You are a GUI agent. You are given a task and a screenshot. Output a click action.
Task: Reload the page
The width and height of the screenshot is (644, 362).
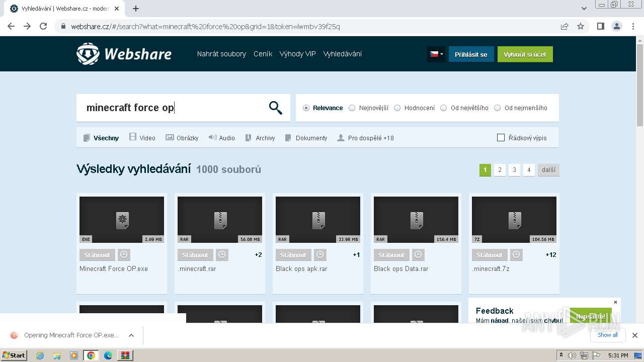[x=43, y=26]
